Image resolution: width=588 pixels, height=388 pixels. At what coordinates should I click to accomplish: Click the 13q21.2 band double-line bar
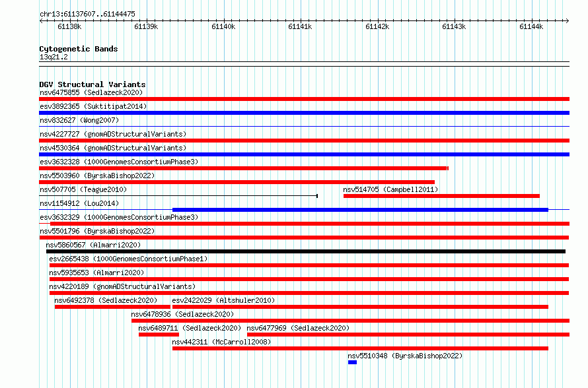click(304, 64)
